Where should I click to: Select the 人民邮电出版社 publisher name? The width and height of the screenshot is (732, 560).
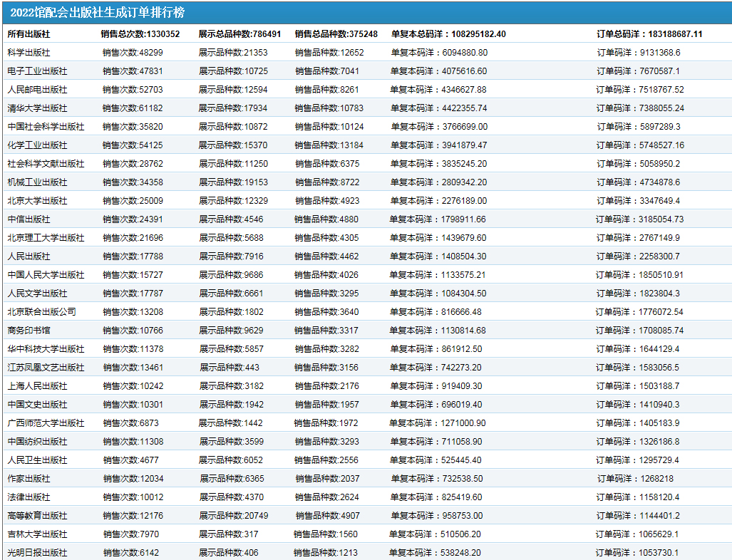pyautogui.click(x=37, y=90)
